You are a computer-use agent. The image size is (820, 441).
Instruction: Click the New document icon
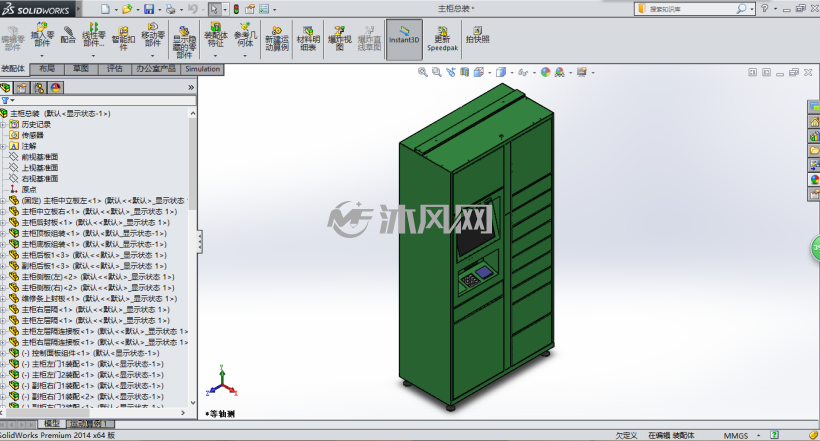coord(106,9)
